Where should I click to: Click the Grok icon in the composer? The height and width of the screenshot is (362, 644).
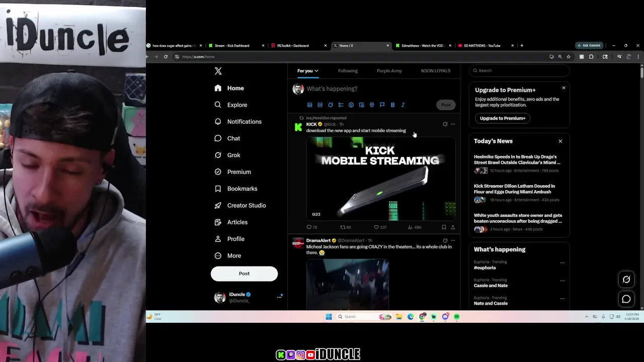[x=331, y=105]
